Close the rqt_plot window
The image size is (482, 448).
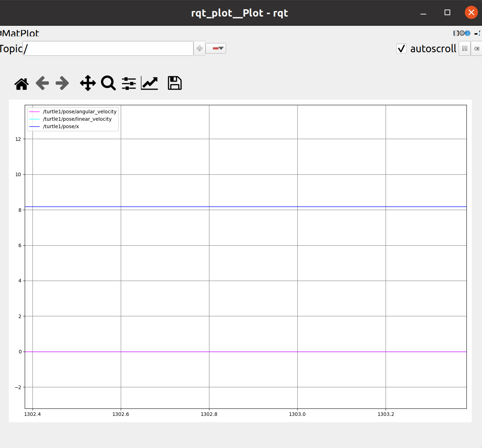(x=471, y=13)
